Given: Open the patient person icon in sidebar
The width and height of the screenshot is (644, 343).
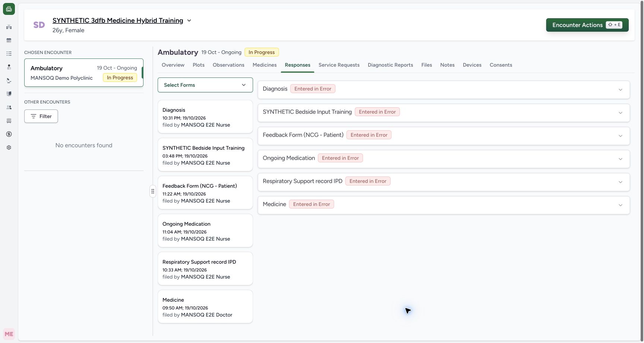Looking at the screenshot, I should [9, 67].
